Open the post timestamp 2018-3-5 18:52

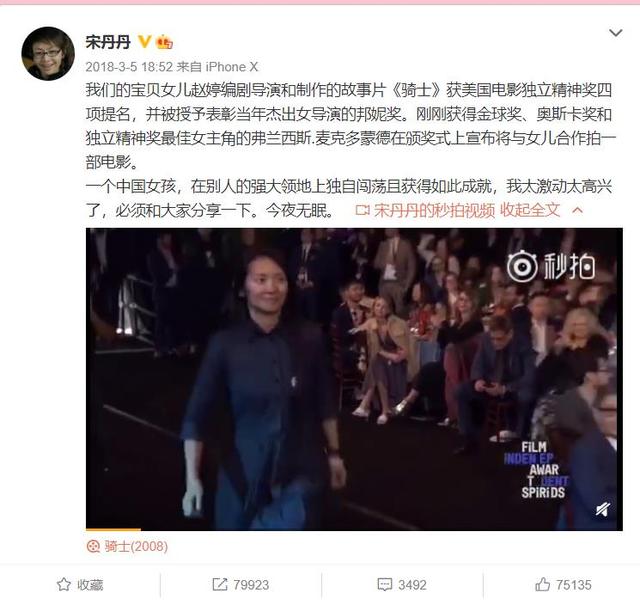129,67
